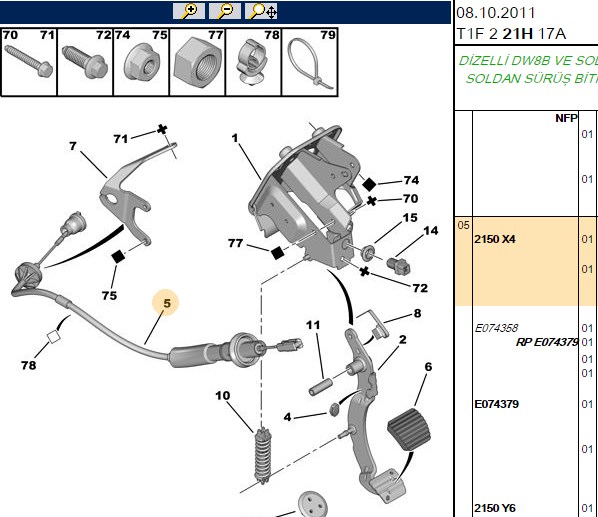Select highlighted part number 5 on the diagram
Viewport: 598px width, 517px height.
coord(166,303)
